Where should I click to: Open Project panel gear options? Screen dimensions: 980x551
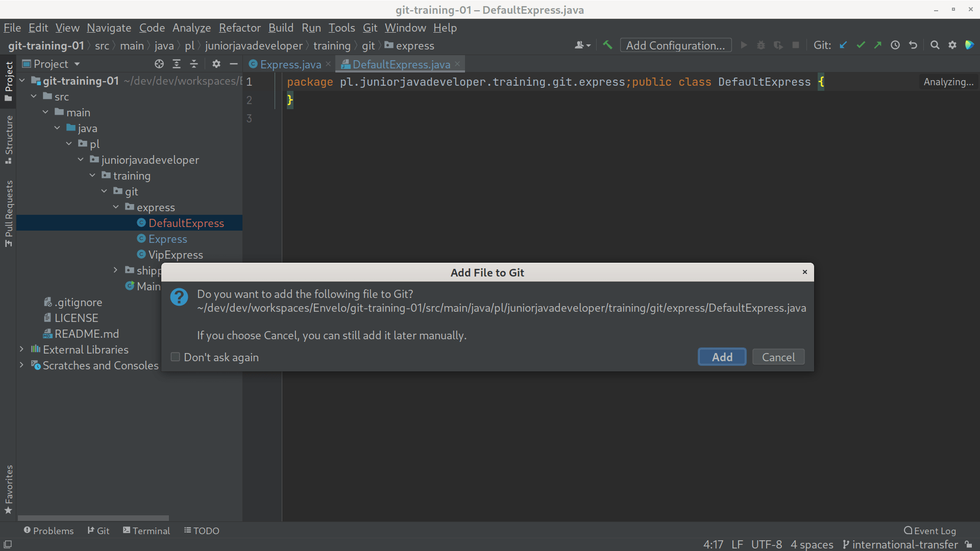[216, 64]
